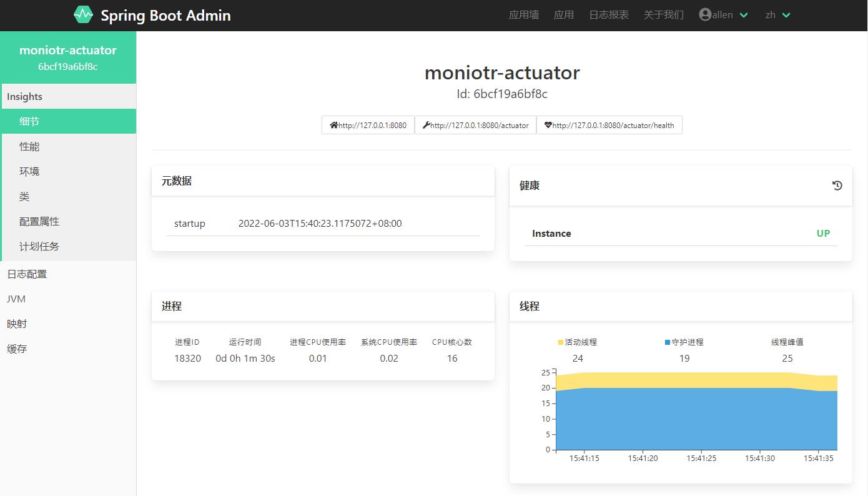This screenshot has width=868, height=496.
Task: Open 缓存 in the sidebar
Action: 68,349
